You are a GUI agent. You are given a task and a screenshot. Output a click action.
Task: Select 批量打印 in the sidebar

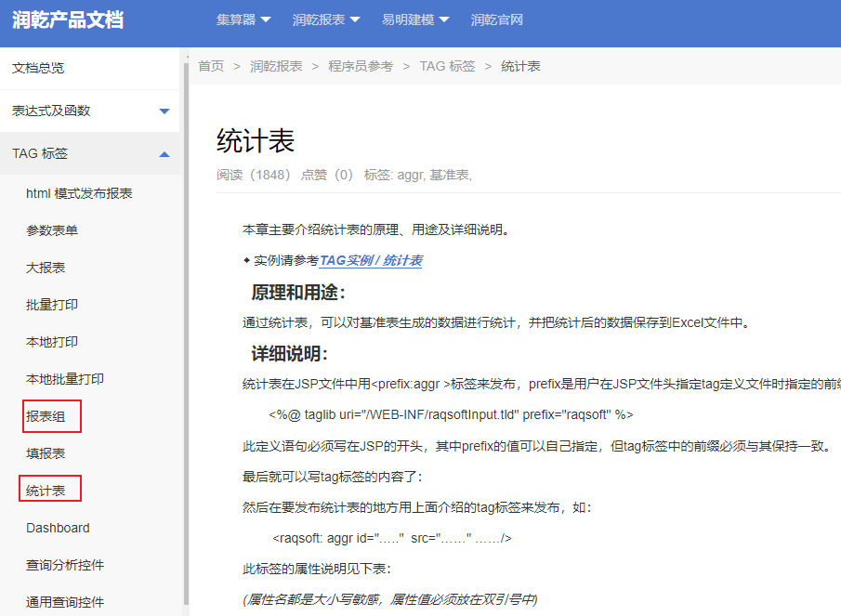coord(52,305)
